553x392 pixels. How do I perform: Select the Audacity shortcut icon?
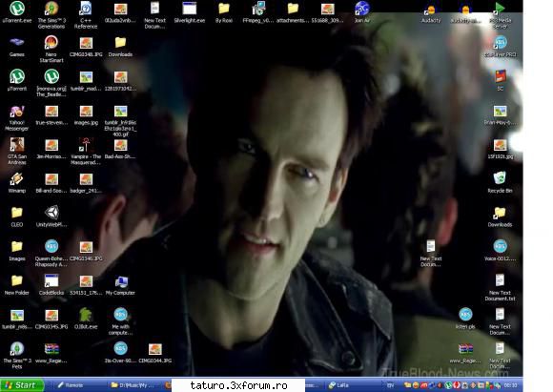coord(431,14)
